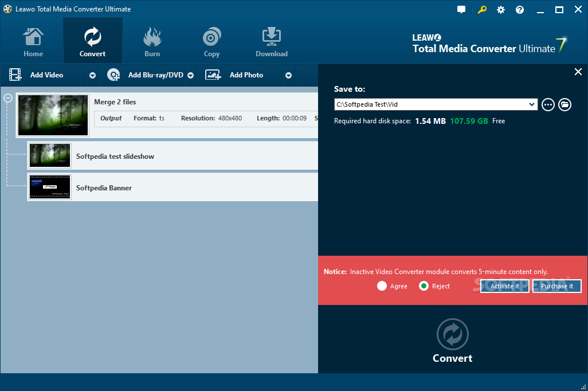The width and height of the screenshot is (588, 391).
Task: Click the Format: ts output value
Action: click(149, 118)
